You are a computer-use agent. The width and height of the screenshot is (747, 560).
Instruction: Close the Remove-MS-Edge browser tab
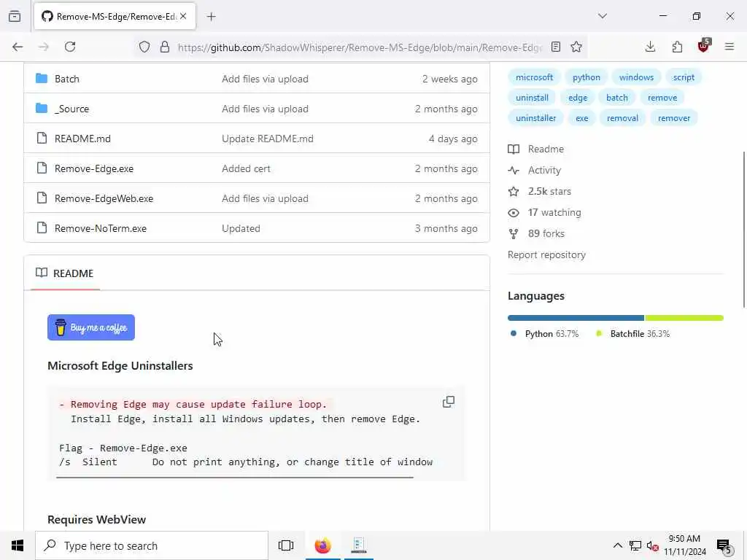point(183,16)
